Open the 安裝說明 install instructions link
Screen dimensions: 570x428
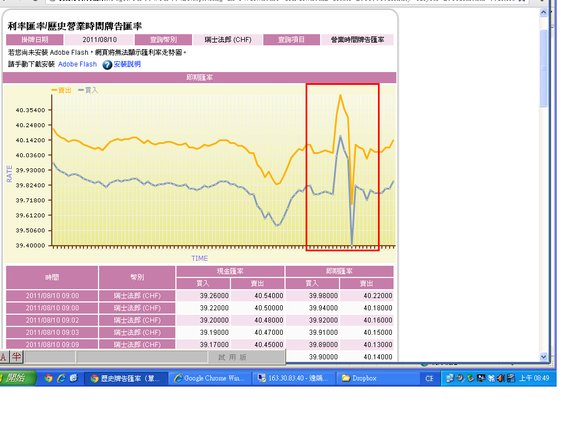point(127,64)
